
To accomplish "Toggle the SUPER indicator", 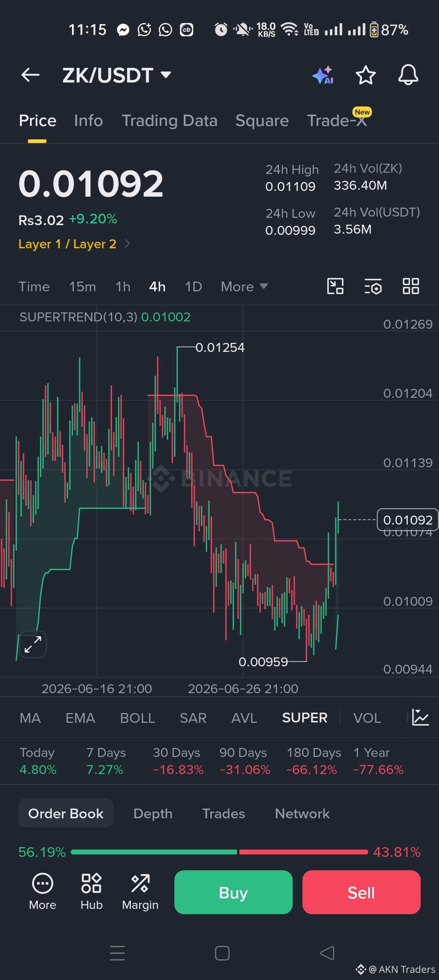I will (x=304, y=718).
